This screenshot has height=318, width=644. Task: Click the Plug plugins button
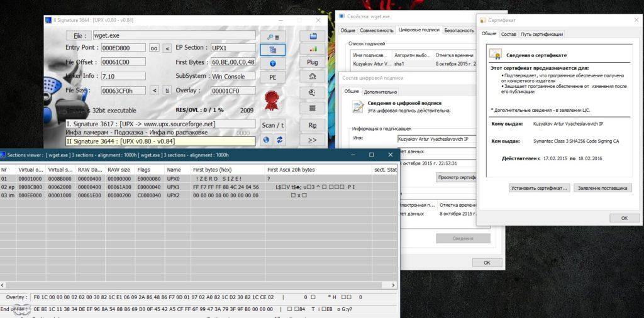tap(312, 62)
